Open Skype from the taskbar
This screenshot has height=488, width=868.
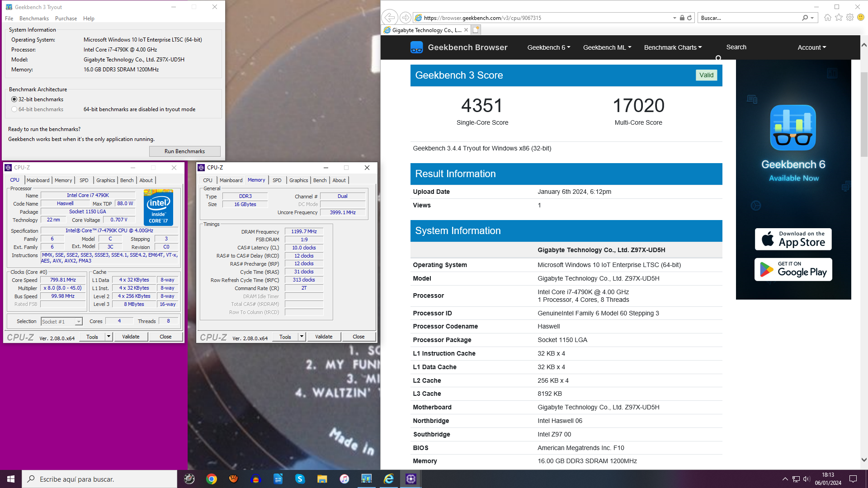click(x=300, y=479)
